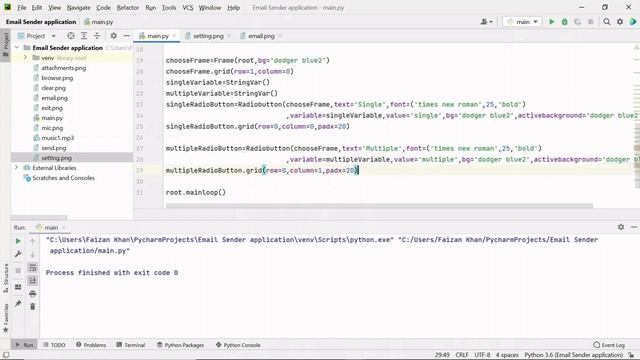Open the Navigate menu

78,7
